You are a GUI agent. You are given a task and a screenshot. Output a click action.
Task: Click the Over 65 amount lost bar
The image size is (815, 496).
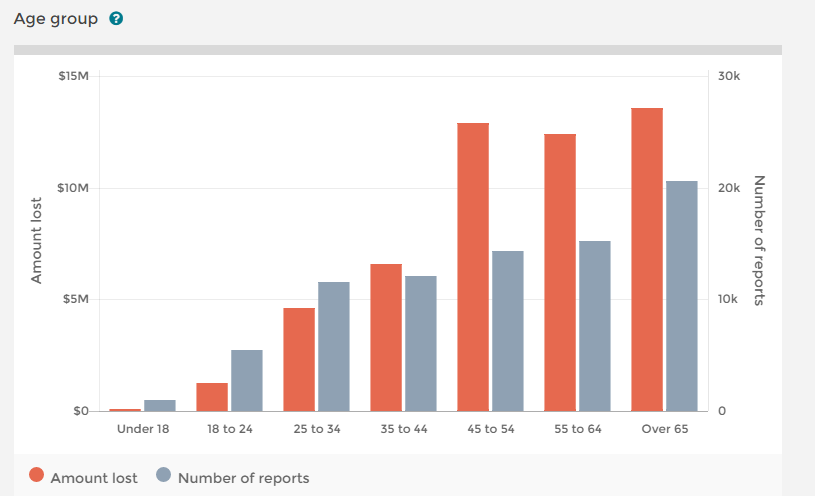(x=647, y=260)
